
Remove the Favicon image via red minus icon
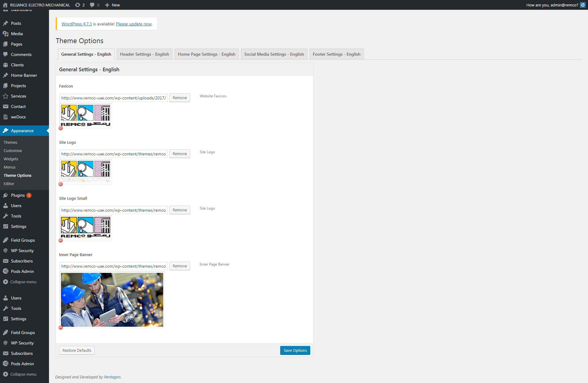61,128
